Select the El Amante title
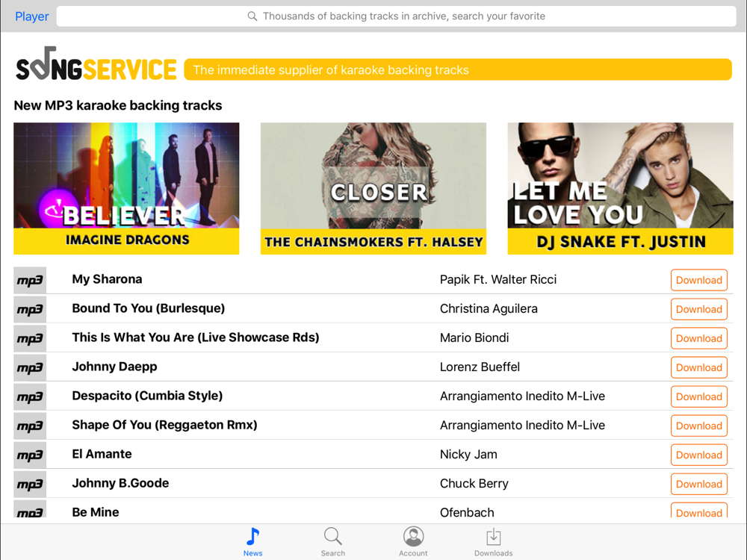The image size is (747, 560). [102, 454]
